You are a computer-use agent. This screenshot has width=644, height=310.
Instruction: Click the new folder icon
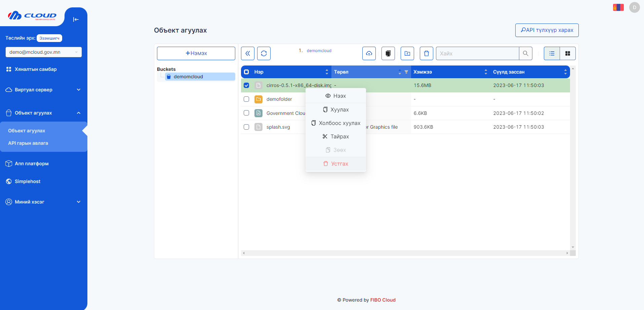pos(407,53)
